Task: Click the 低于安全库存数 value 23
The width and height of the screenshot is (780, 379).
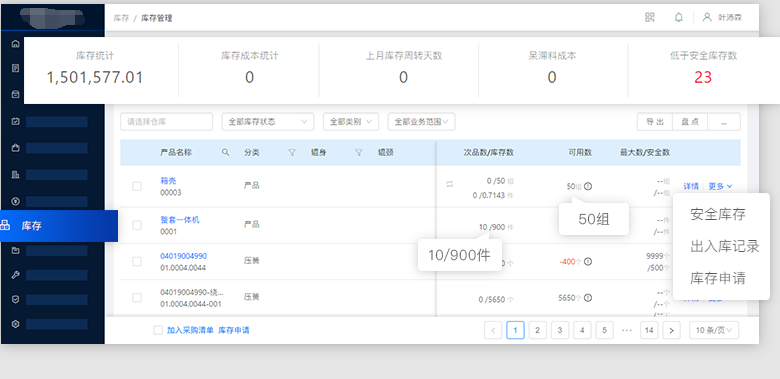Action: click(x=703, y=78)
